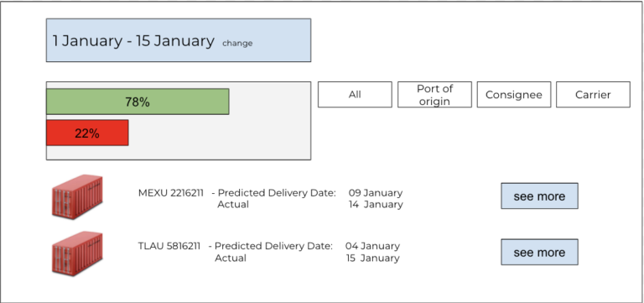Select the TLAU 5816211 container number
Image resolution: width=644 pixels, height=303 pixels.
[169, 246]
